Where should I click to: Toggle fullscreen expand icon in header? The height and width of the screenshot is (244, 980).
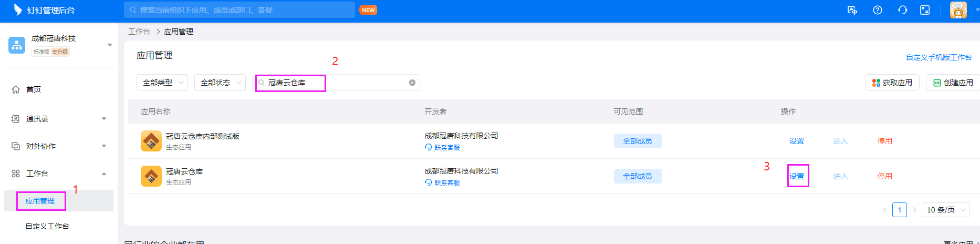(x=925, y=10)
